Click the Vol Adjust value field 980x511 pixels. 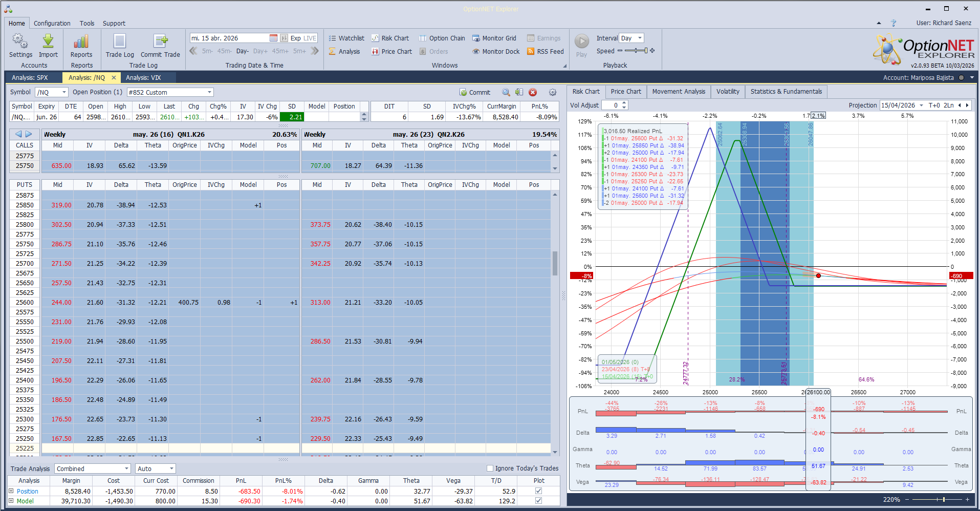611,105
